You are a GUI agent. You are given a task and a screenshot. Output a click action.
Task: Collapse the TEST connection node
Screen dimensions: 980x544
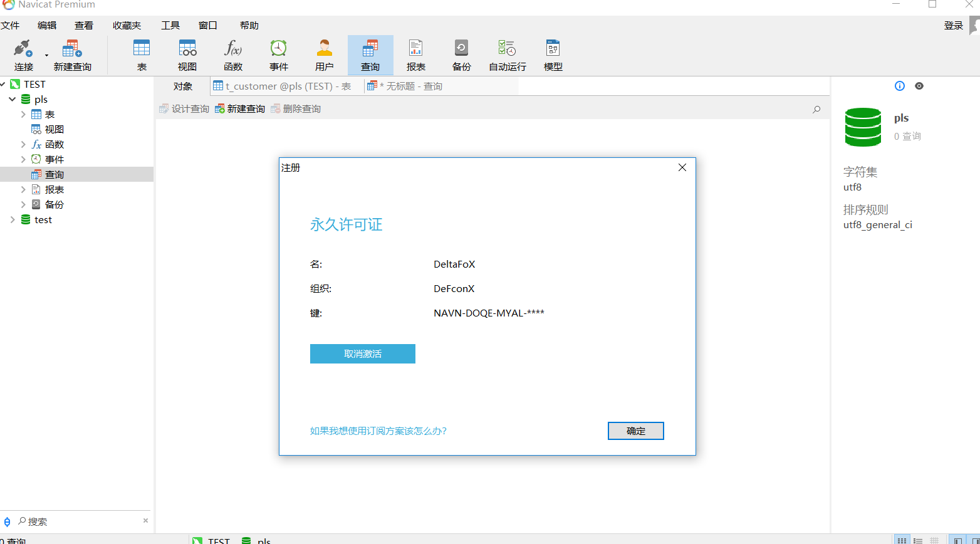point(3,84)
